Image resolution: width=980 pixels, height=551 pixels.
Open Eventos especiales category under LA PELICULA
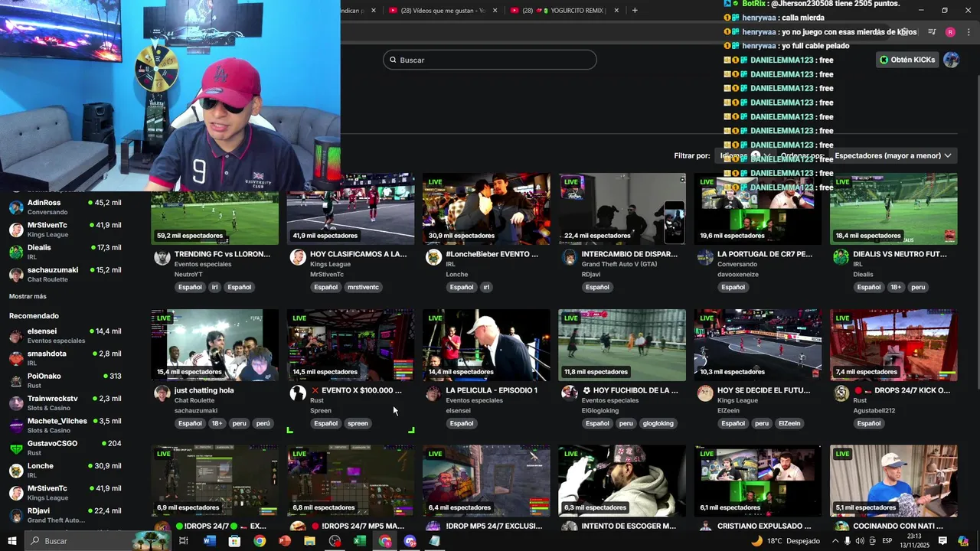click(x=474, y=400)
